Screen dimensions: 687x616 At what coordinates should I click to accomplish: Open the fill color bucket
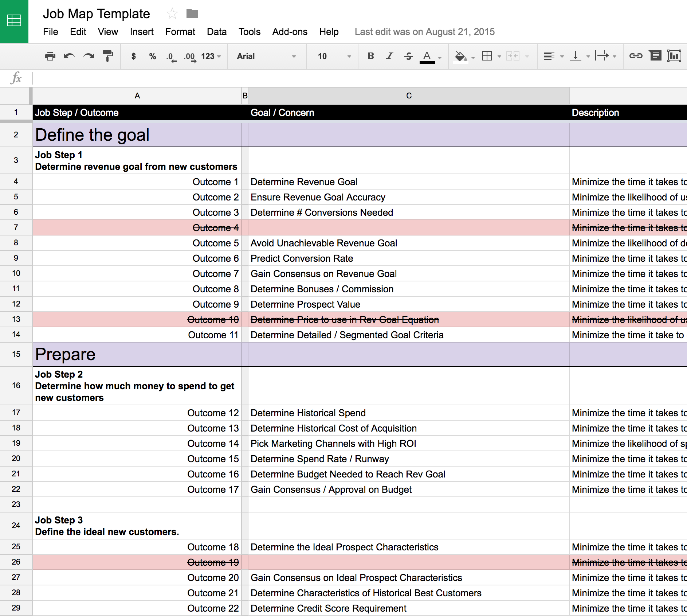461,56
